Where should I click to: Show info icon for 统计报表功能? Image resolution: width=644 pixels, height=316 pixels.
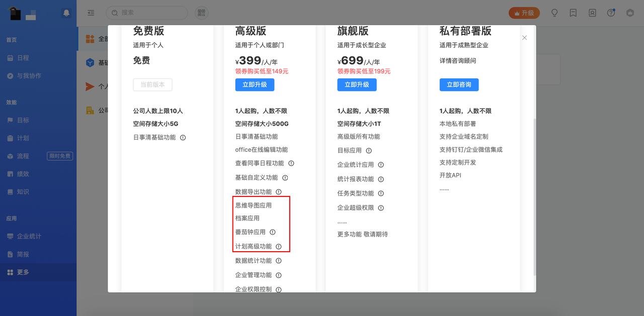tap(381, 179)
